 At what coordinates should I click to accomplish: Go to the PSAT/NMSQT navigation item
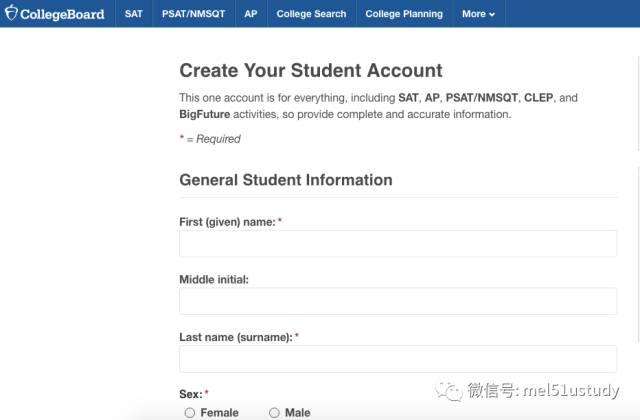click(x=193, y=14)
